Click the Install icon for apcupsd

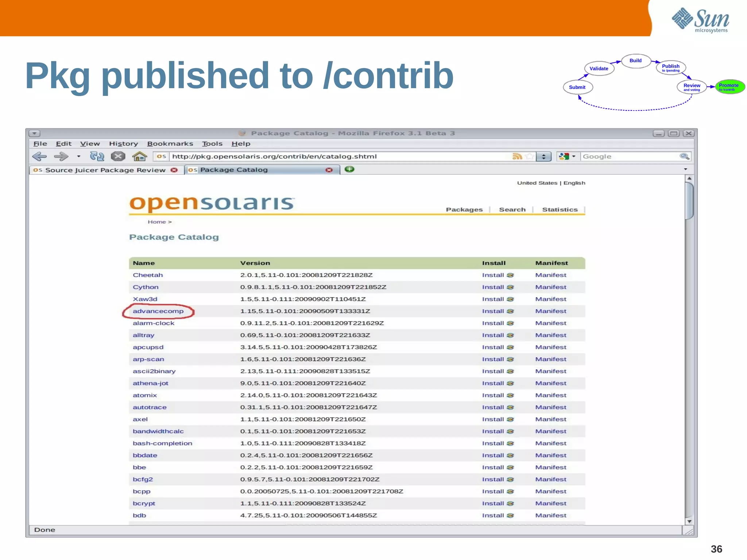click(510, 347)
